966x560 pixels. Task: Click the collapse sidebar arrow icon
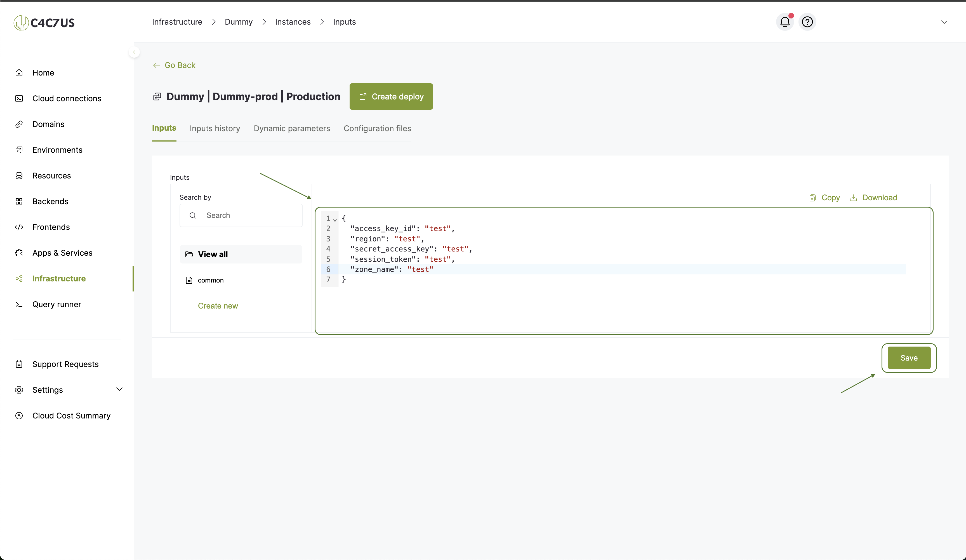134,52
